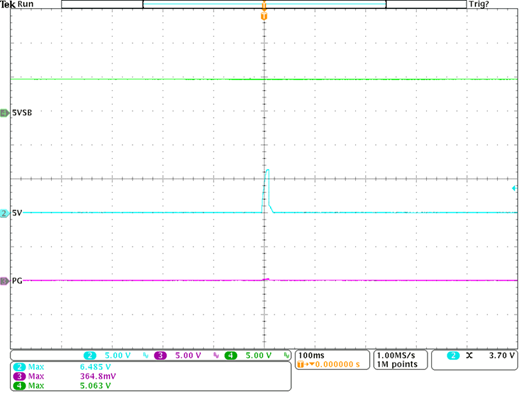The height and width of the screenshot is (401, 519).
Task: Click the record length overview bar at top
Action: [x=264, y=4]
